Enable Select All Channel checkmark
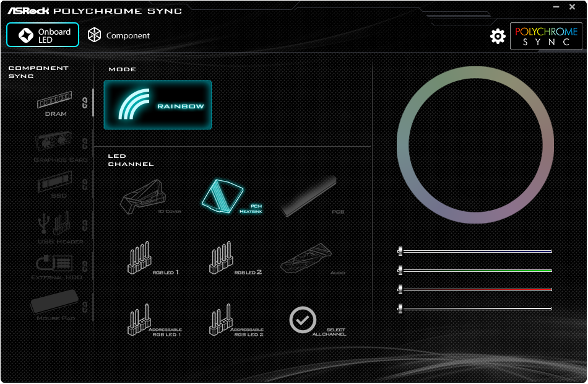Screen dimensions: 588x384 coord(303,320)
